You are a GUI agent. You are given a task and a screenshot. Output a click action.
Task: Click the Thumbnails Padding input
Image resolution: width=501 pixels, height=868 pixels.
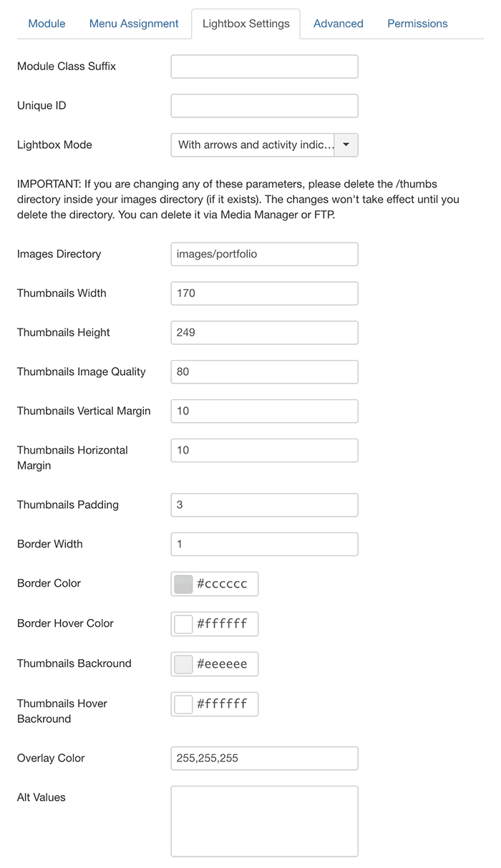tap(264, 505)
